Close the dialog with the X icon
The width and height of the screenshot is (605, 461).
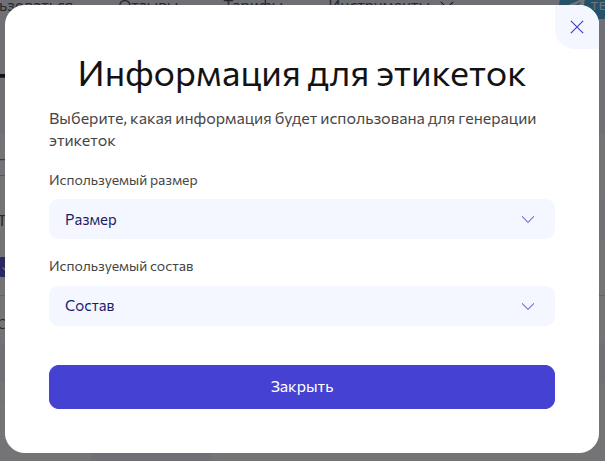pos(576,27)
